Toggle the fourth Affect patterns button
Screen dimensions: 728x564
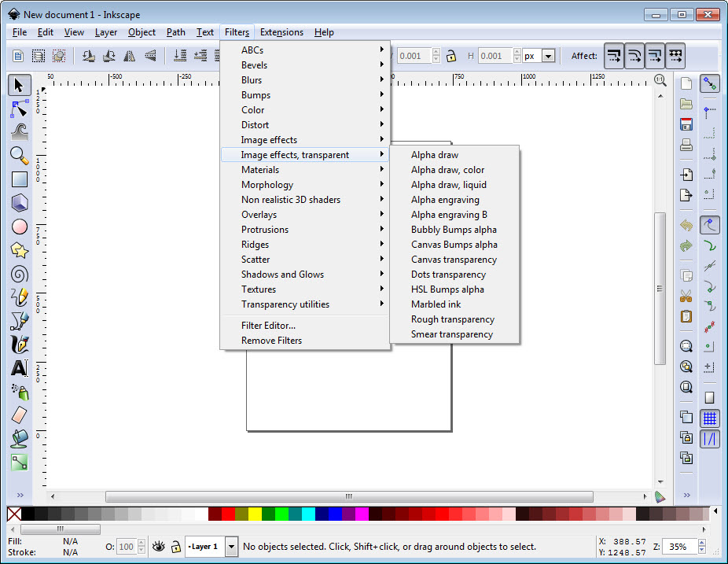[x=675, y=56]
